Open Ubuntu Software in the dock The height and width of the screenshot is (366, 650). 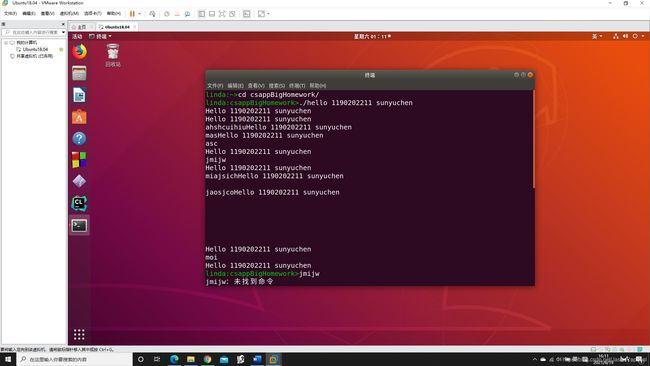tap(79, 117)
